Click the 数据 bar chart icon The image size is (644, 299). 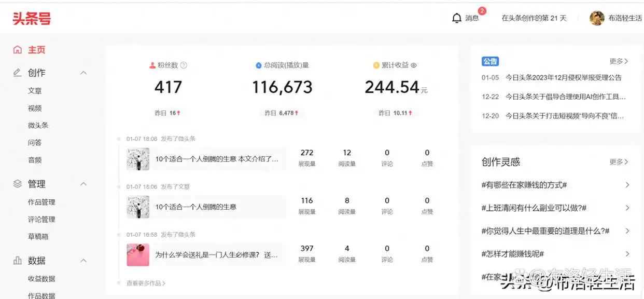pos(17,260)
